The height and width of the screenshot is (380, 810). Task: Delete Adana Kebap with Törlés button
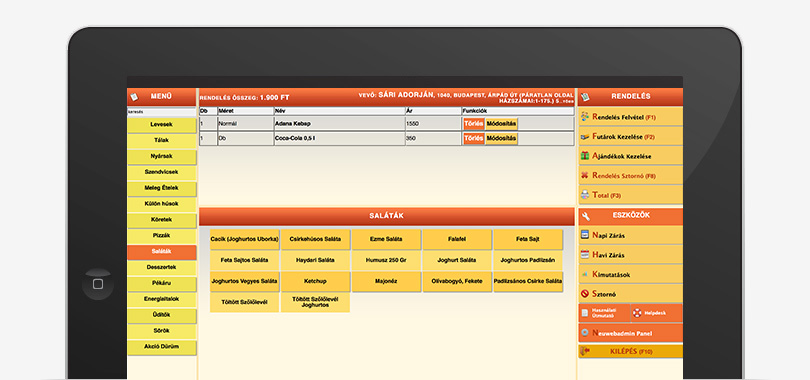point(473,124)
